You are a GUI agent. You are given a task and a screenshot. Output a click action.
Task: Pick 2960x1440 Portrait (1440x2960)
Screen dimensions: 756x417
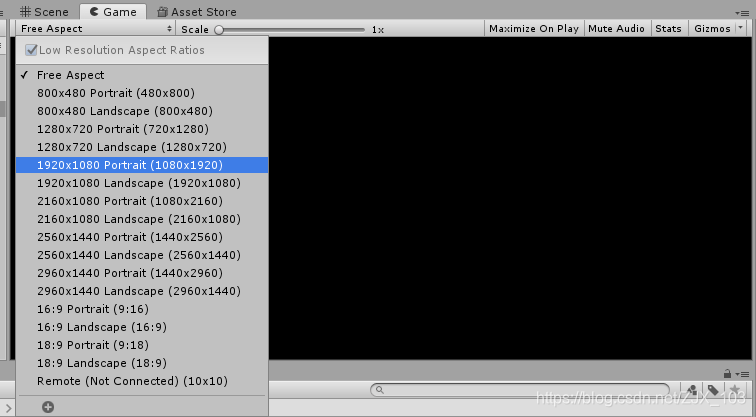(142, 273)
